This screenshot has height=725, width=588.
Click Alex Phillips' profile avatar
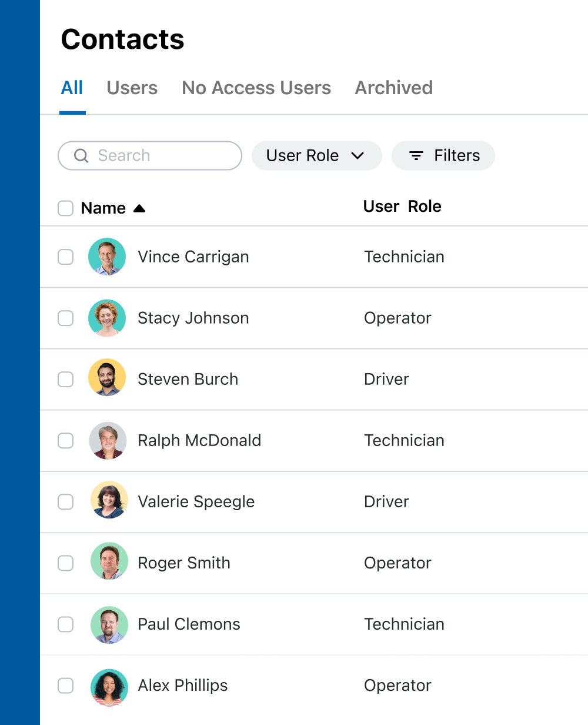109,686
